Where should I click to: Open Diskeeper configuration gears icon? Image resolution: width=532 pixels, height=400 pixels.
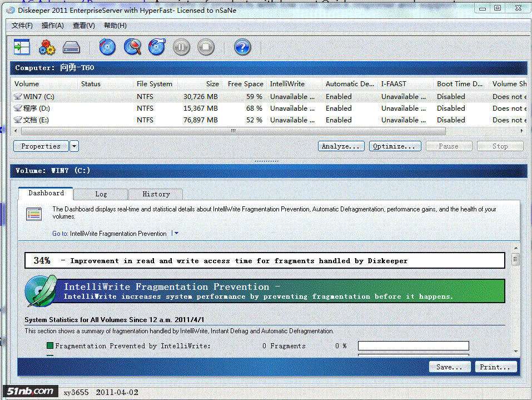pos(47,47)
